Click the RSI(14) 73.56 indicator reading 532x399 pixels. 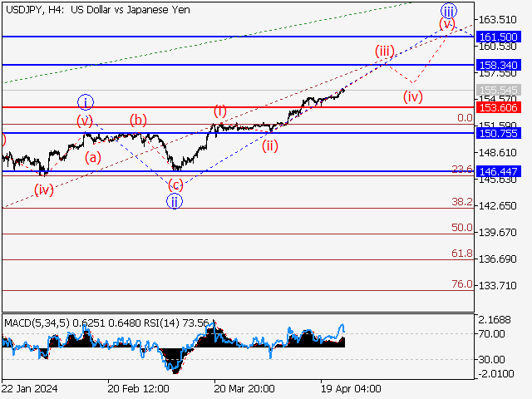[176, 323]
